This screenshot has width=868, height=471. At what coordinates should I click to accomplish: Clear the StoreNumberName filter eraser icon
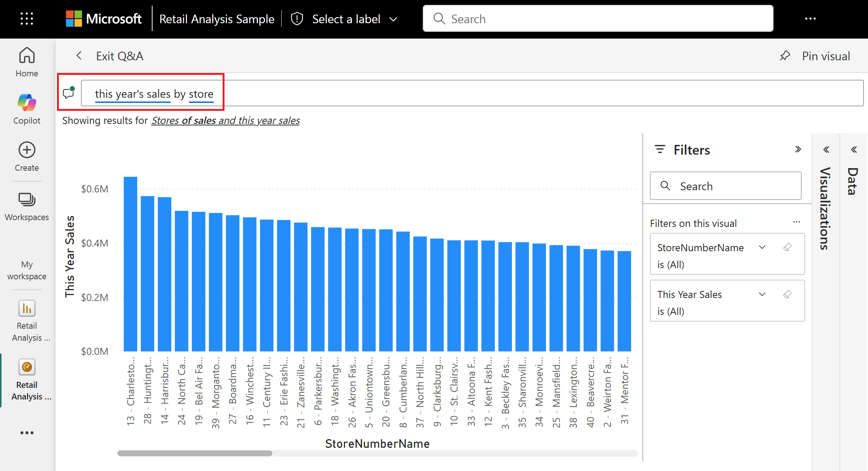coord(787,247)
